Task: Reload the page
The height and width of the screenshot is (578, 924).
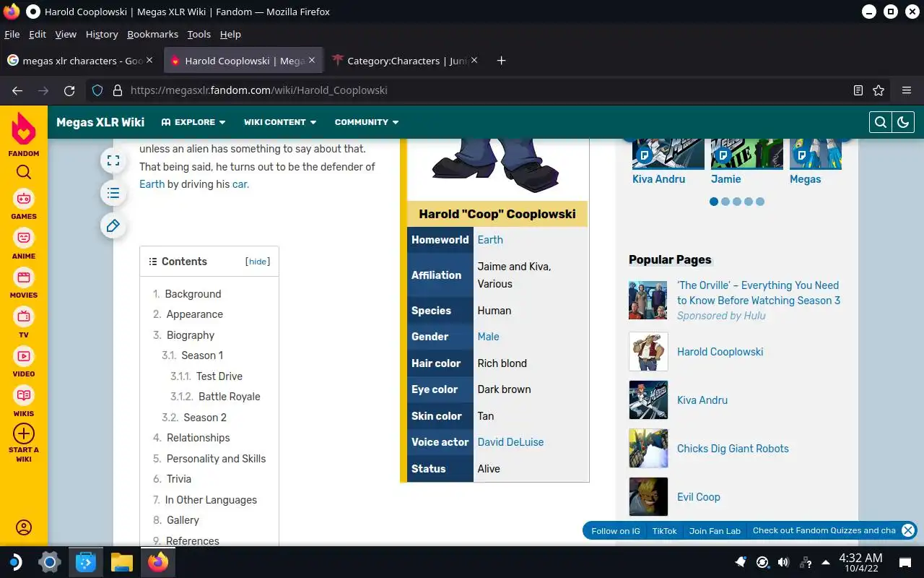Action: click(x=69, y=90)
